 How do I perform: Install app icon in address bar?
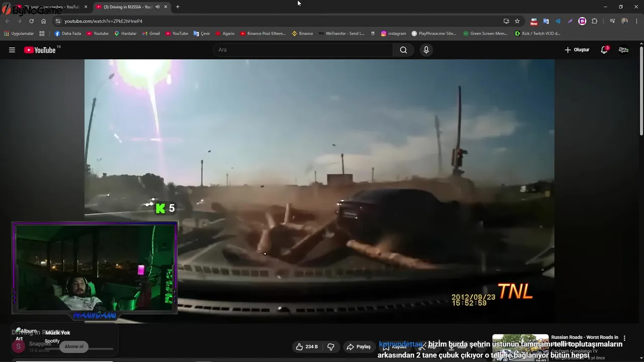click(x=506, y=21)
